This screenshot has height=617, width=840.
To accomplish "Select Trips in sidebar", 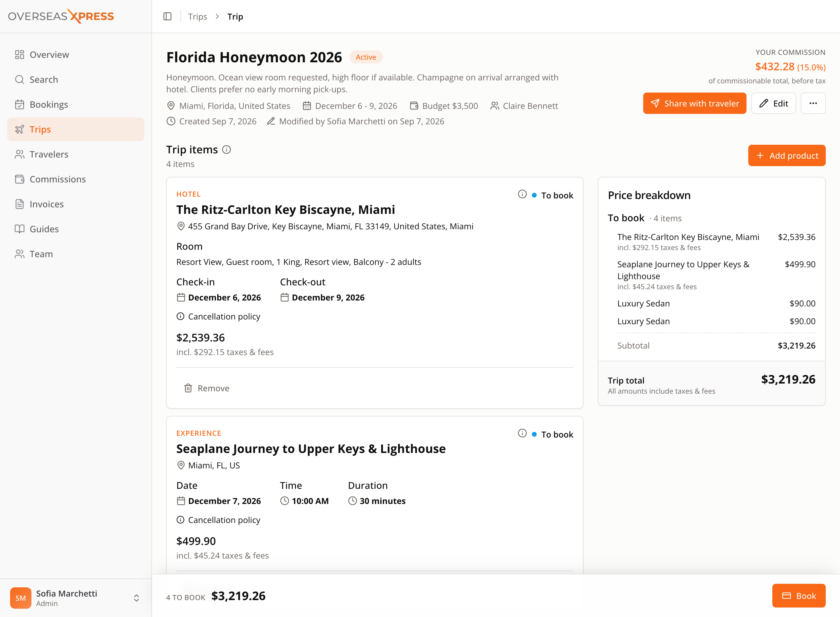I will (x=75, y=129).
